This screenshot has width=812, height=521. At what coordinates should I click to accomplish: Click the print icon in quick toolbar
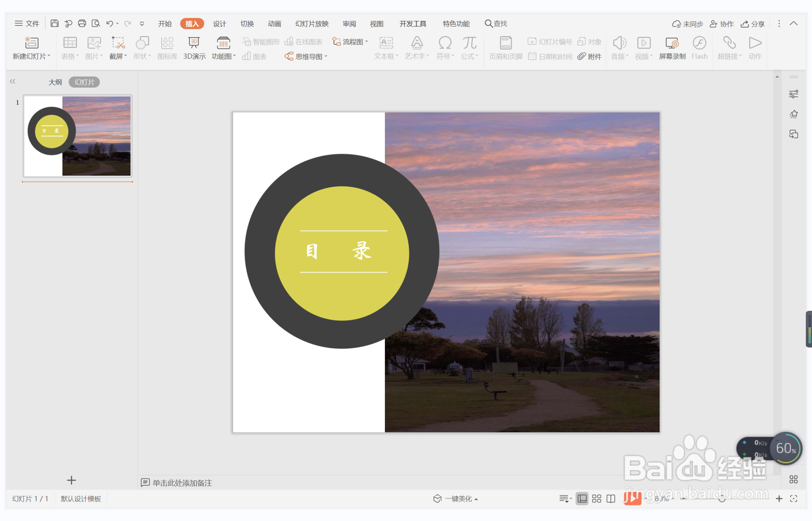pos(82,23)
